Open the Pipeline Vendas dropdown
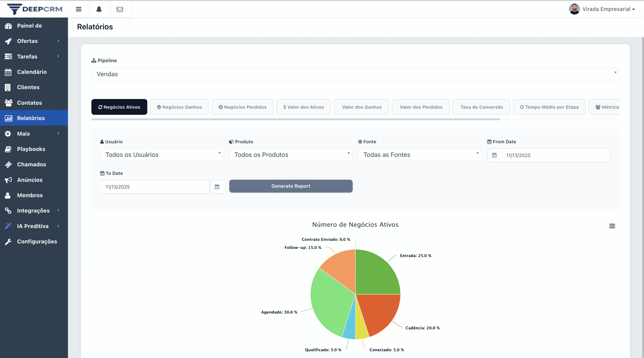Screen dimensions: 644x358 pyautogui.click(x=355, y=74)
